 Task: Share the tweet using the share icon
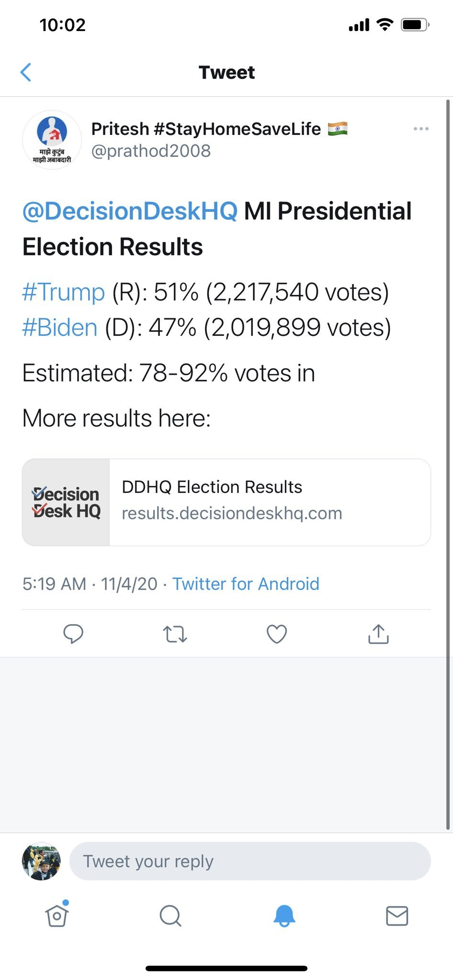tap(378, 634)
